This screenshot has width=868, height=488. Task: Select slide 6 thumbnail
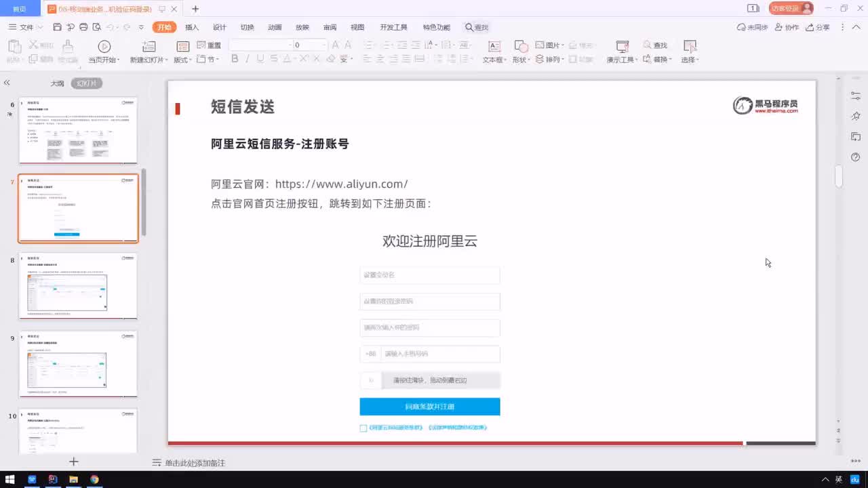click(78, 130)
